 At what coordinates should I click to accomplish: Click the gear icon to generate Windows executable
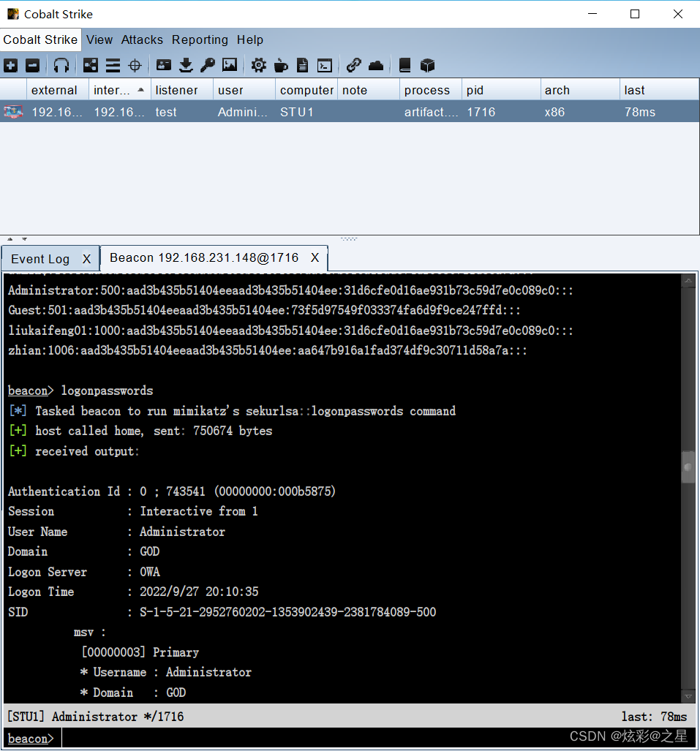(259, 65)
